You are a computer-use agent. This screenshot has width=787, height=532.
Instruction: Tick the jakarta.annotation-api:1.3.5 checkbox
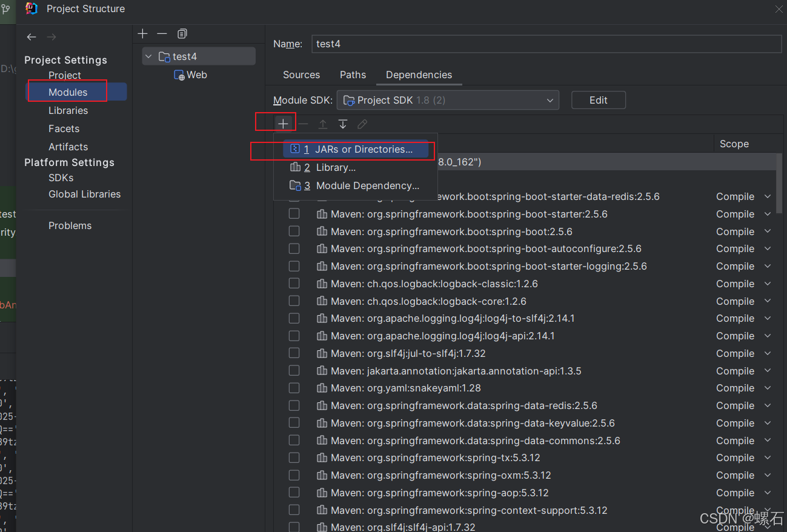[294, 371]
